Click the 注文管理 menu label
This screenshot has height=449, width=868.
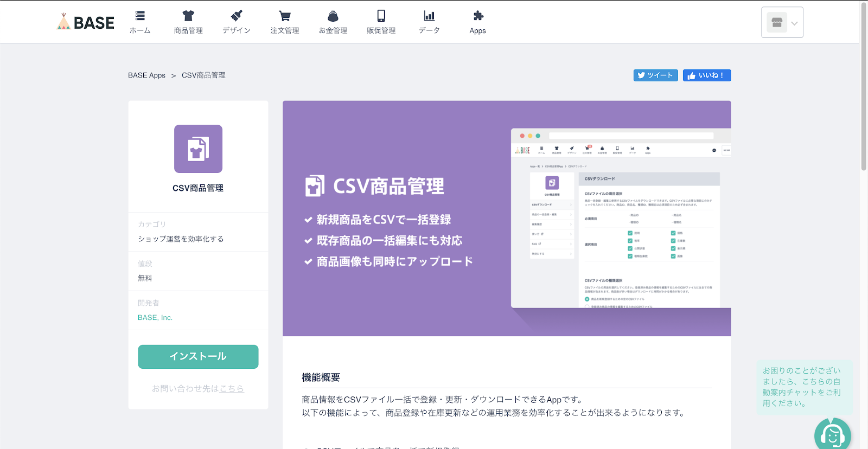pos(285,30)
